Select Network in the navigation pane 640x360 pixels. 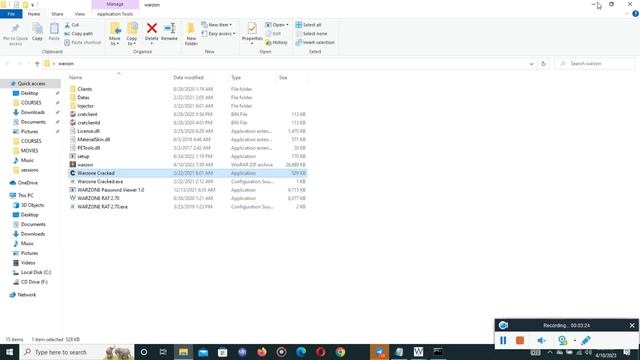[x=27, y=294]
